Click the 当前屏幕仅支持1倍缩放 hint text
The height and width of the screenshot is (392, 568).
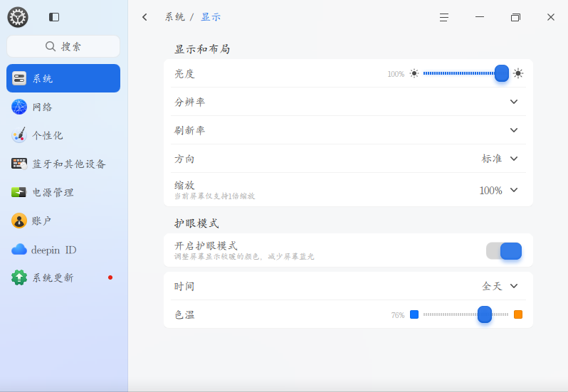tap(215, 196)
